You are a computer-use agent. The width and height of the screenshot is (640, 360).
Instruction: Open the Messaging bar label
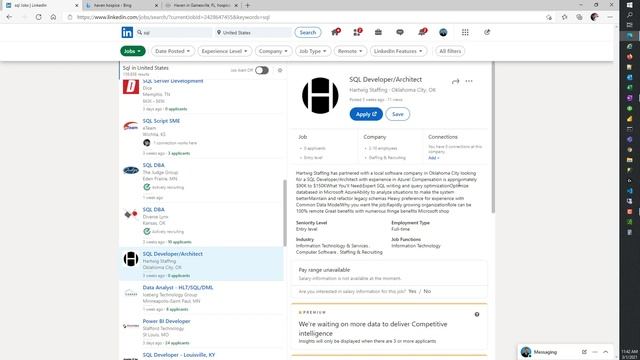[545, 352]
